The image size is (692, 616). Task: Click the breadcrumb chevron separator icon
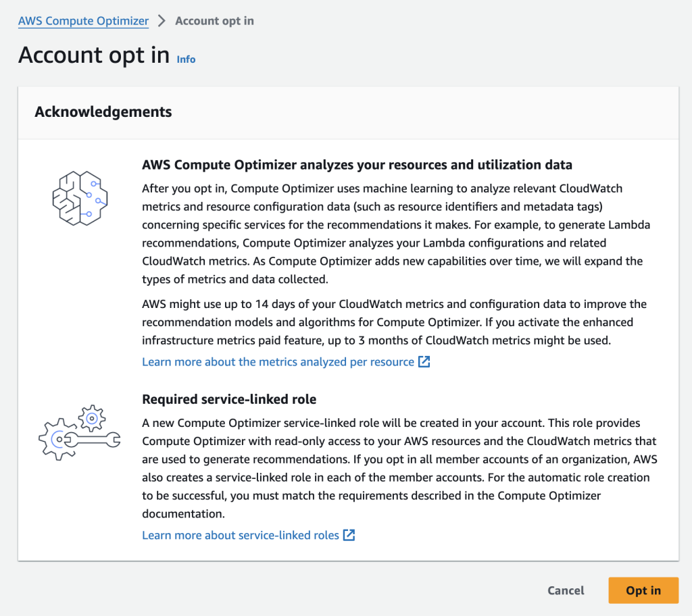(161, 20)
